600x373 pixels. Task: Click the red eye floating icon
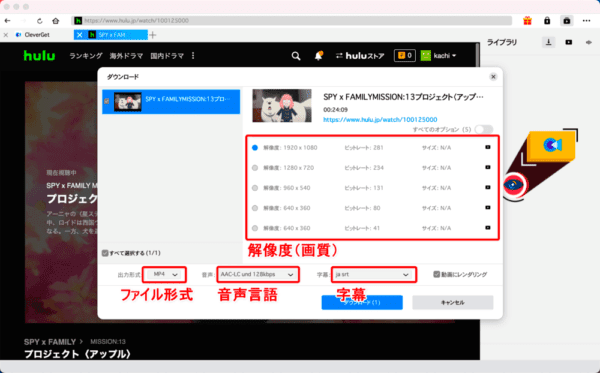(x=514, y=185)
